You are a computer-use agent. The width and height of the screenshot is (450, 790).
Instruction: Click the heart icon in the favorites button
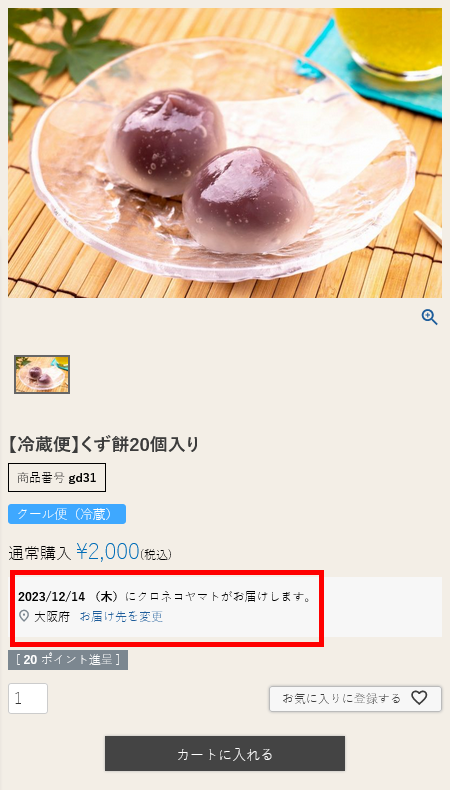pyautogui.click(x=419, y=698)
